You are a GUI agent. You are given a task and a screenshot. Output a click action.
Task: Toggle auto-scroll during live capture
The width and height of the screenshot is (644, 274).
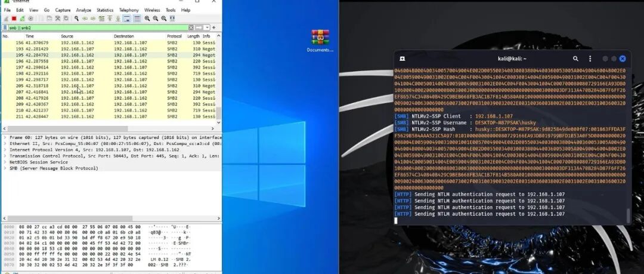[127, 19]
